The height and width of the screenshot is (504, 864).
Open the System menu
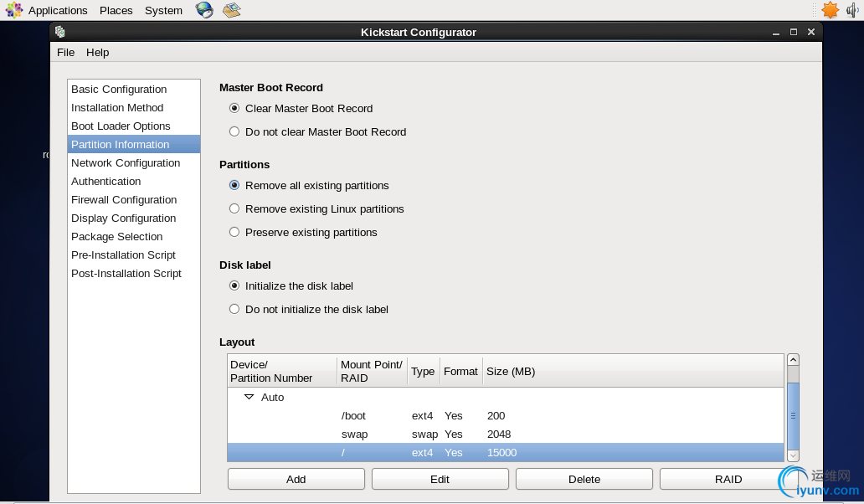point(163,11)
